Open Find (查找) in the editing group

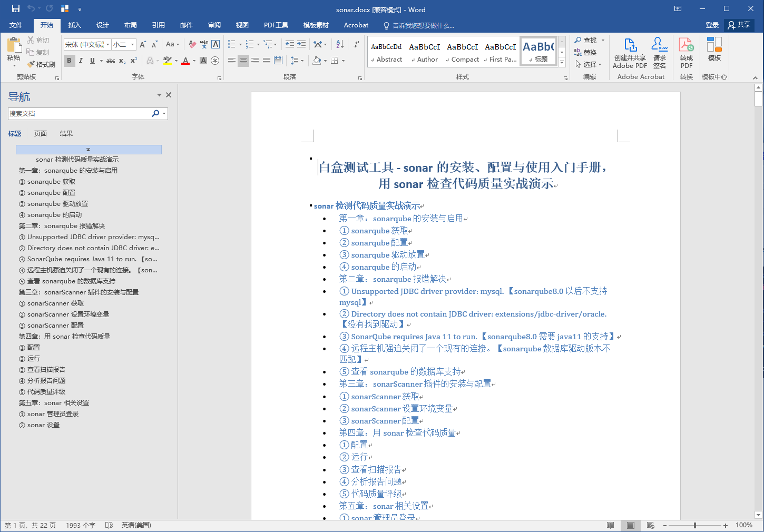click(586, 40)
